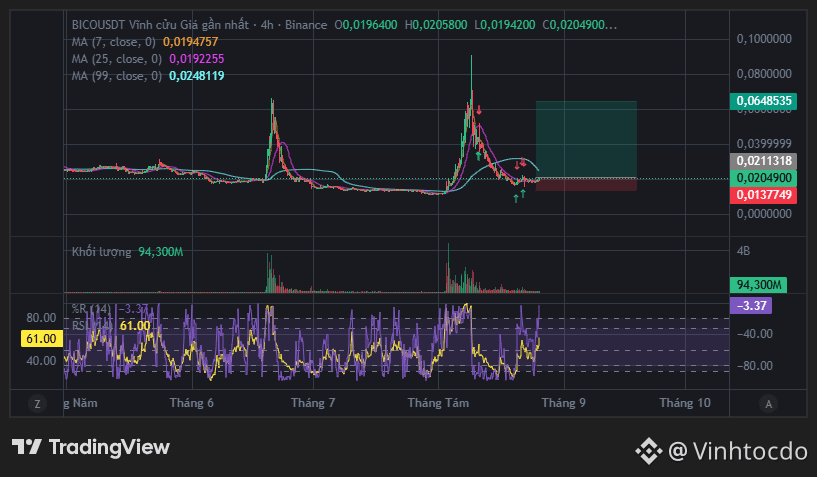Click the red 0,0137749 stop price label

point(763,195)
